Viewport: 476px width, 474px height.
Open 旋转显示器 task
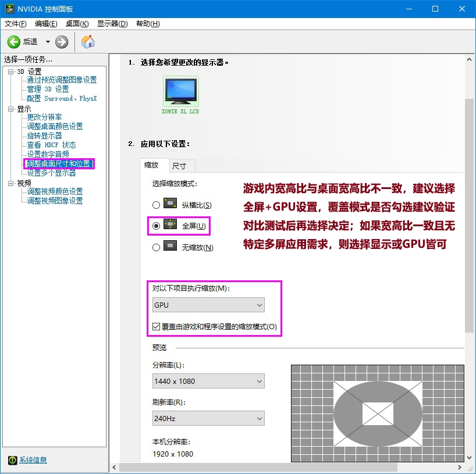point(44,136)
